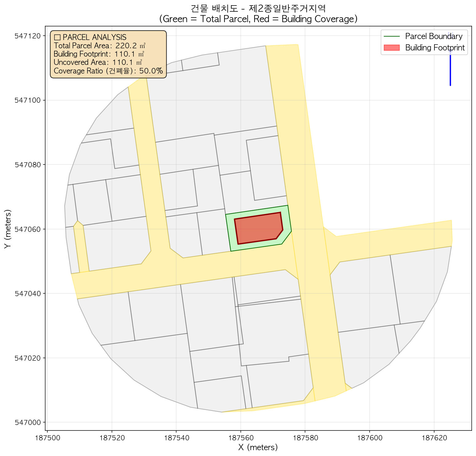
Task: Click the Y (meters) axis label
Action: point(8,228)
